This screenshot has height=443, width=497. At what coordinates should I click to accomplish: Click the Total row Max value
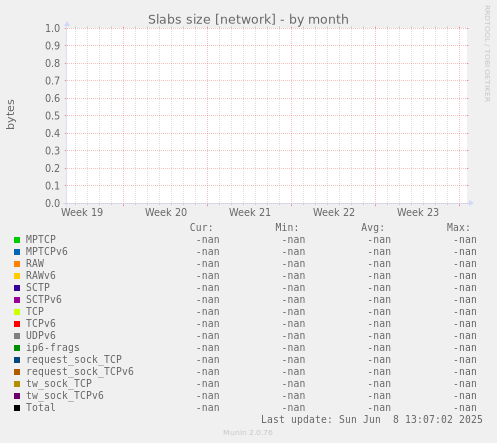[x=465, y=408]
